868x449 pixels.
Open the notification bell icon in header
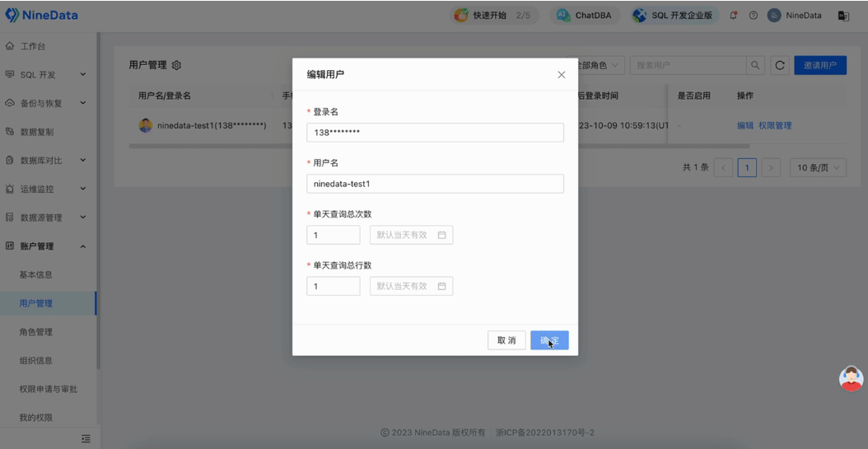(734, 16)
